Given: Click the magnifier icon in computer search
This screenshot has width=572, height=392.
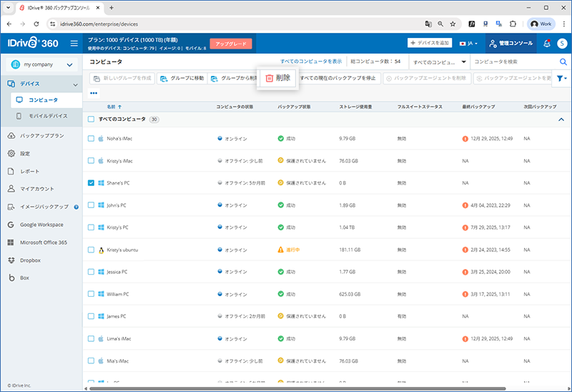Looking at the screenshot, I should (563, 62).
